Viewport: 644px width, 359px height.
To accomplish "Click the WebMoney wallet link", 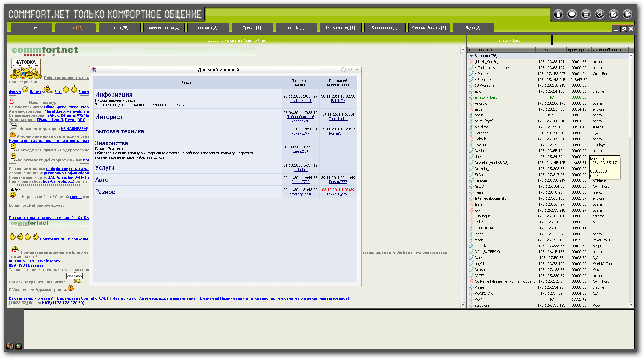I will [x=35, y=261].
